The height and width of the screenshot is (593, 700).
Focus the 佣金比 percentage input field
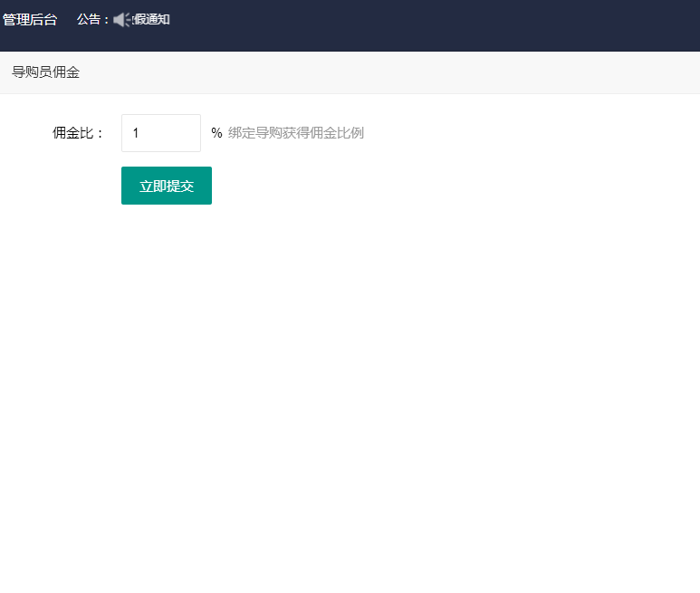[161, 133]
